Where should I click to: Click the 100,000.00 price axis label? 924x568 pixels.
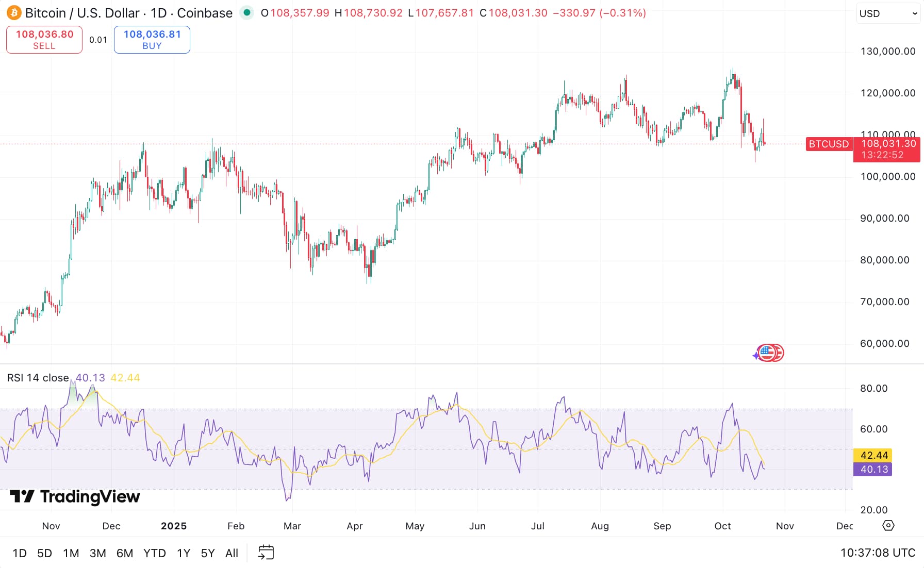(x=888, y=176)
